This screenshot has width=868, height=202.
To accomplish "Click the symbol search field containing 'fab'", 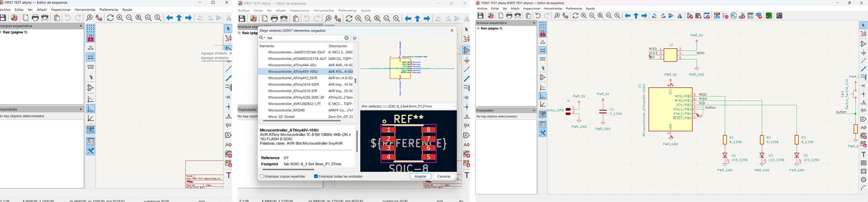I will tap(304, 38).
